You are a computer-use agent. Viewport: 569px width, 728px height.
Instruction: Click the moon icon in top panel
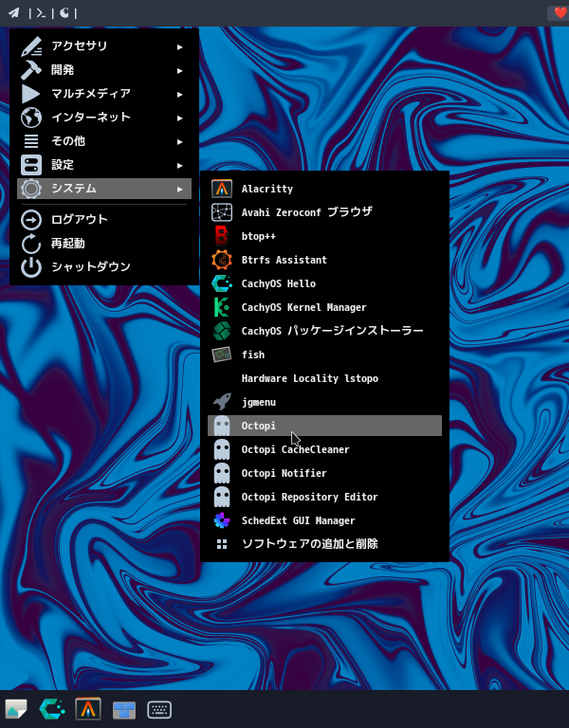[64, 13]
